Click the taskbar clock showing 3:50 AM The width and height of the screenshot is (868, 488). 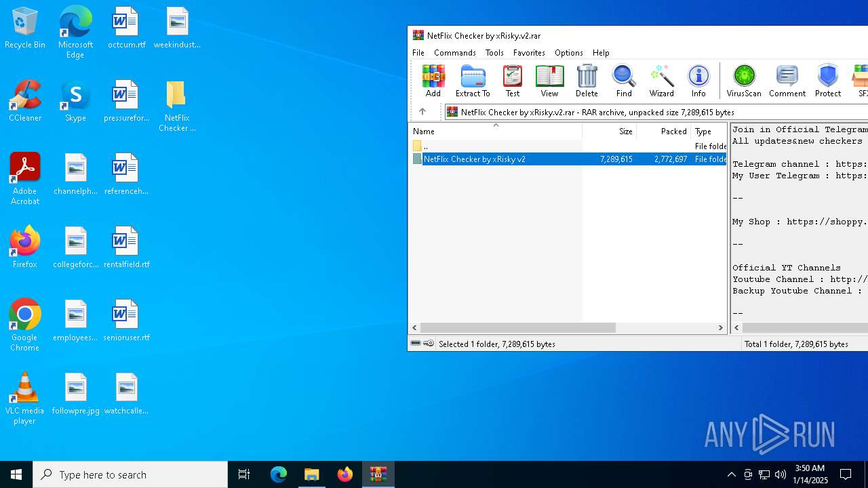810,474
